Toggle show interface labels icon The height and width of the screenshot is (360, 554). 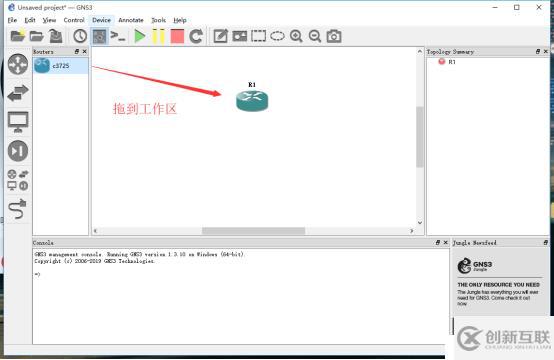[99, 36]
